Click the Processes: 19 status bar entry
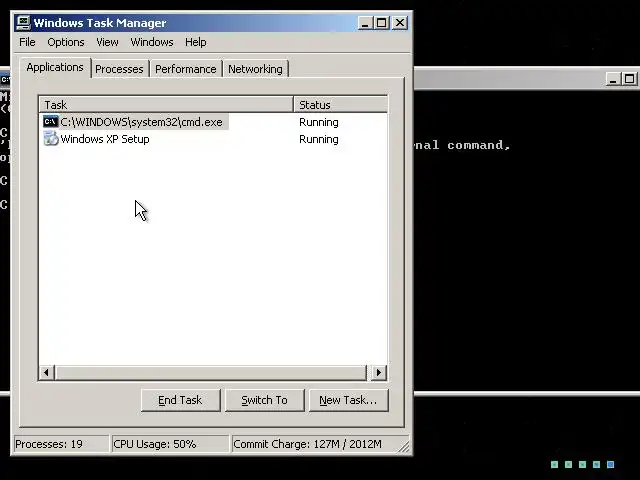640x480 pixels. [x=61, y=444]
